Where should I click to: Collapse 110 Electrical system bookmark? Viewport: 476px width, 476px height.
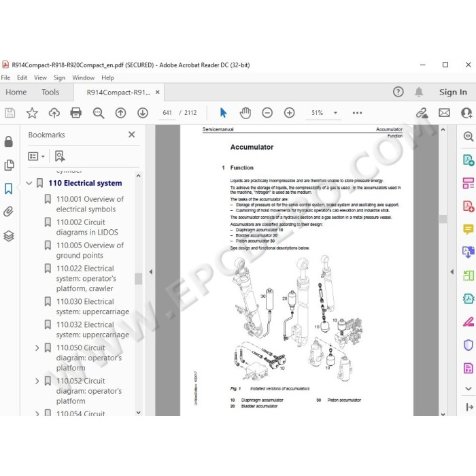pos(29,183)
